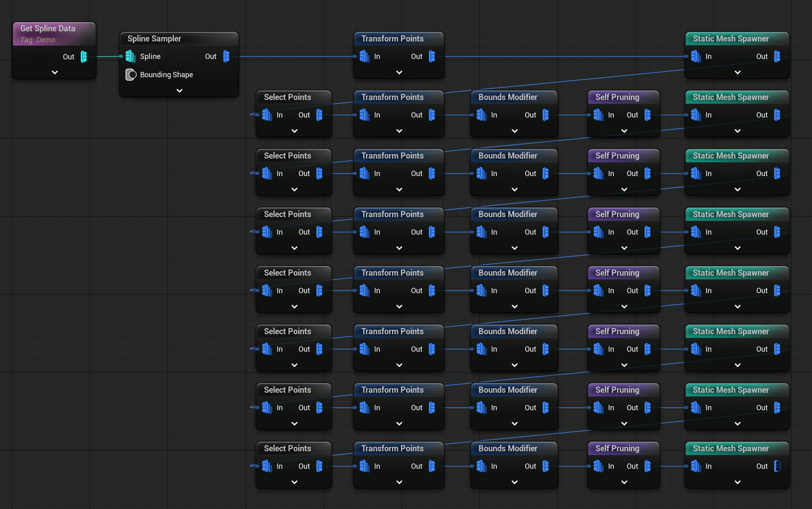This screenshot has height=509, width=812.
Task: Click the In pin of the first Self Pruning node
Action: [598, 115]
